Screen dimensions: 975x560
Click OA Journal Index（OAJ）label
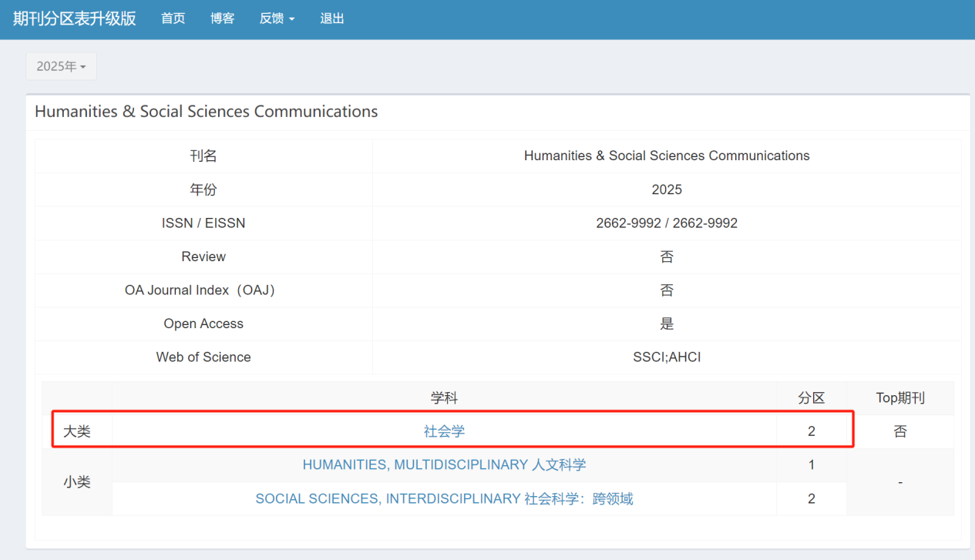(203, 290)
